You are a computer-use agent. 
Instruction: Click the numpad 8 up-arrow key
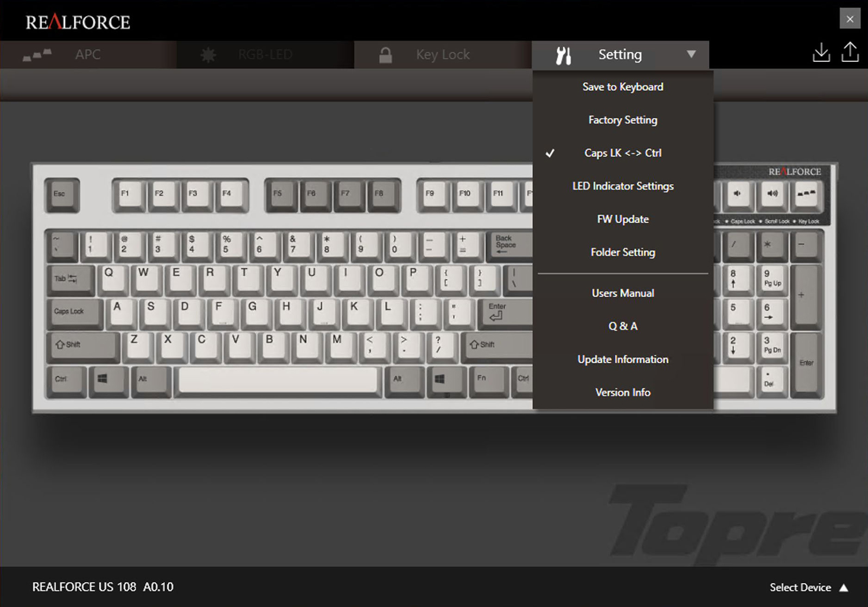[x=738, y=280]
